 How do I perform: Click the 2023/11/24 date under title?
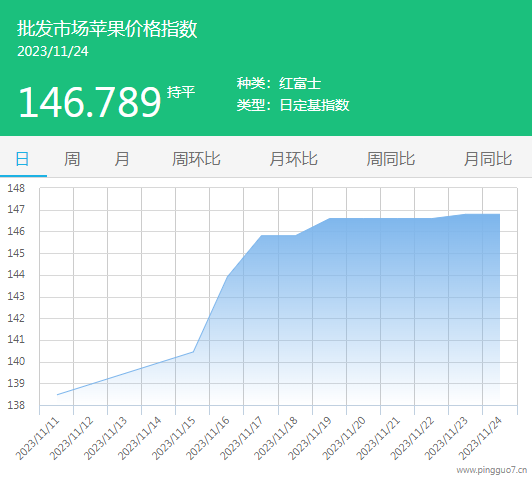53,52
